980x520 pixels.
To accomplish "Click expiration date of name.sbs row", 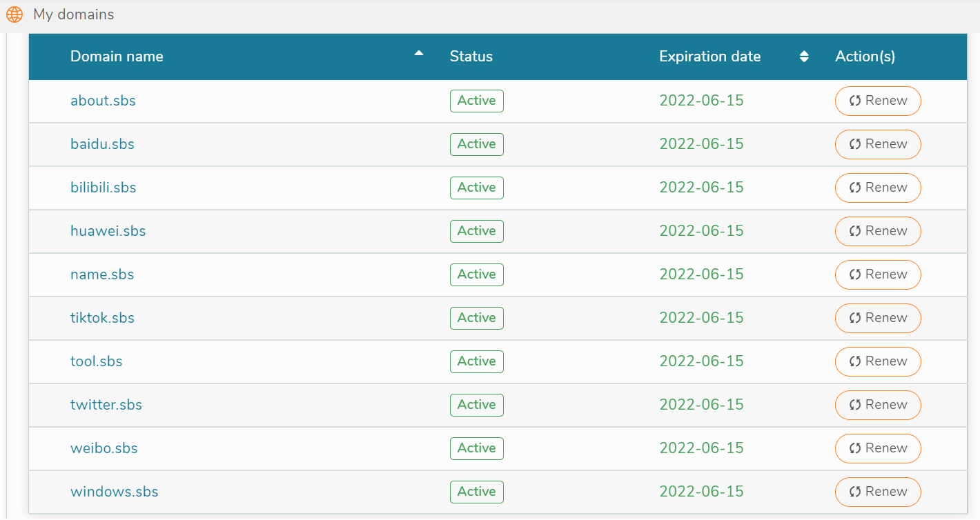I will click(702, 274).
